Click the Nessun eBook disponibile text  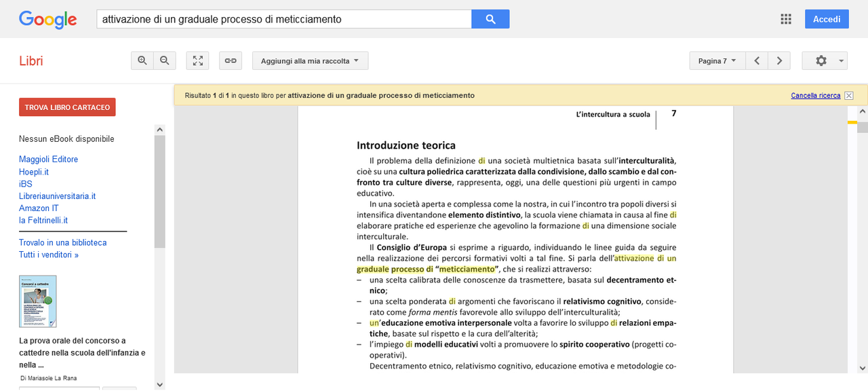coord(66,139)
